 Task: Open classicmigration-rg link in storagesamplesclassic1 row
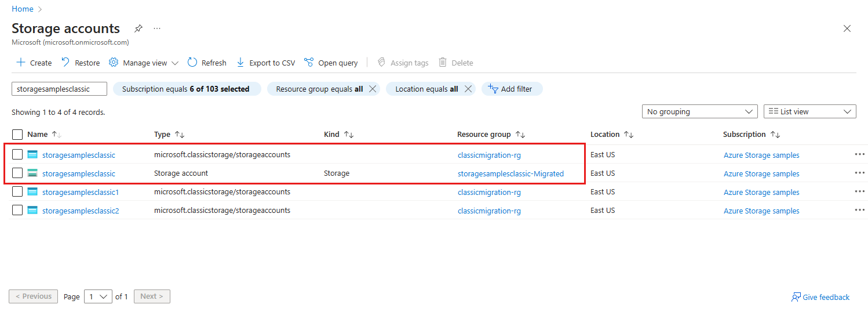tap(489, 192)
